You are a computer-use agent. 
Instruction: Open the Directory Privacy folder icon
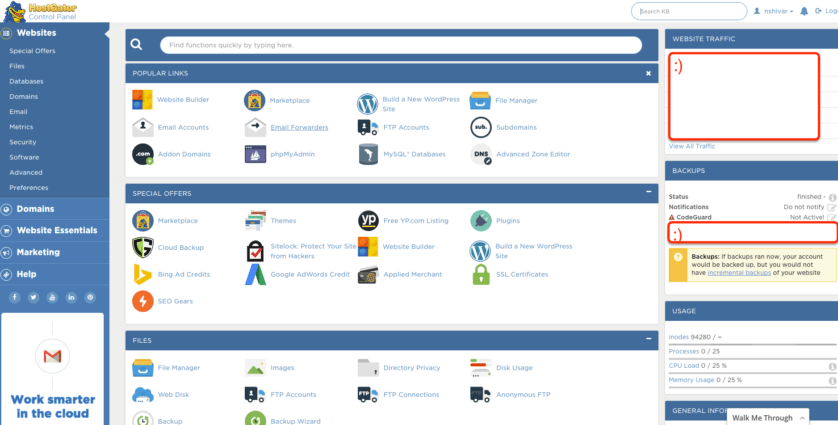[x=368, y=368]
